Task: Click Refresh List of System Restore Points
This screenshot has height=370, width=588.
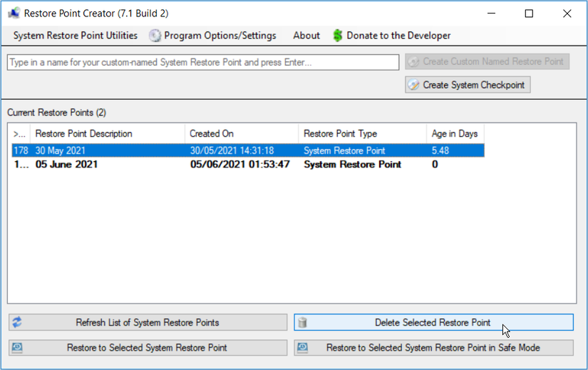Action: click(x=148, y=322)
